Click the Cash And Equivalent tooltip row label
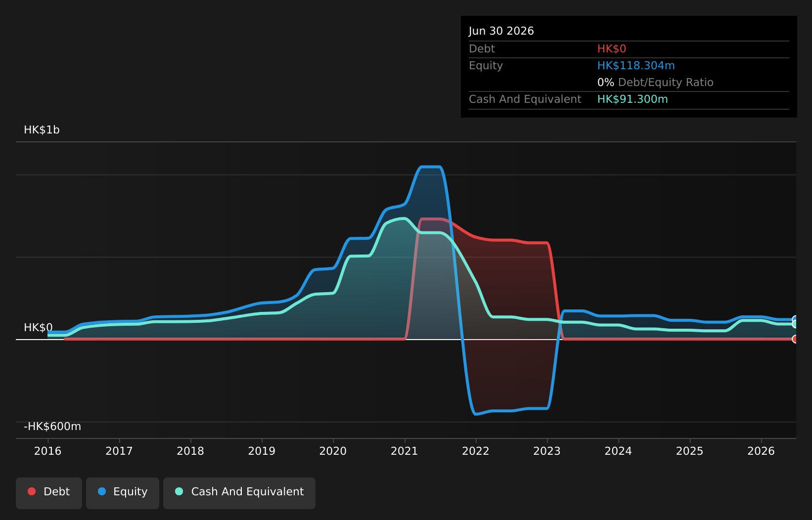The height and width of the screenshot is (520, 812). click(x=525, y=99)
